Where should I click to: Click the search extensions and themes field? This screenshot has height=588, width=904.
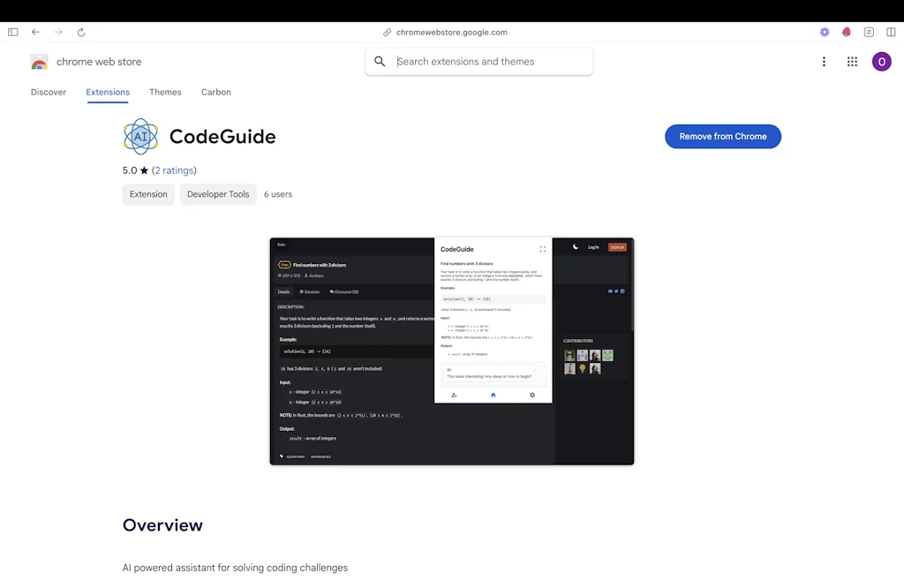pos(478,62)
